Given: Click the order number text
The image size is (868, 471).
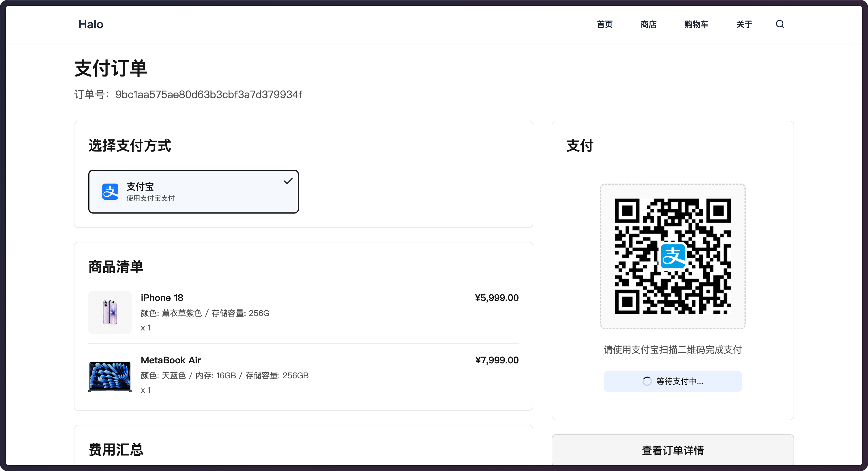Looking at the screenshot, I should [x=209, y=95].
